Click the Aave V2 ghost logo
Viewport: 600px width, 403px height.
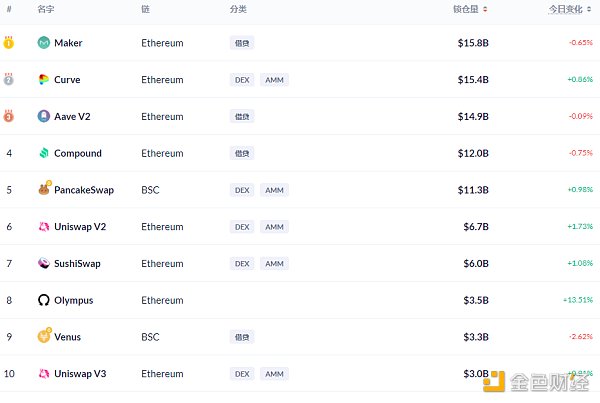[44, 116]
